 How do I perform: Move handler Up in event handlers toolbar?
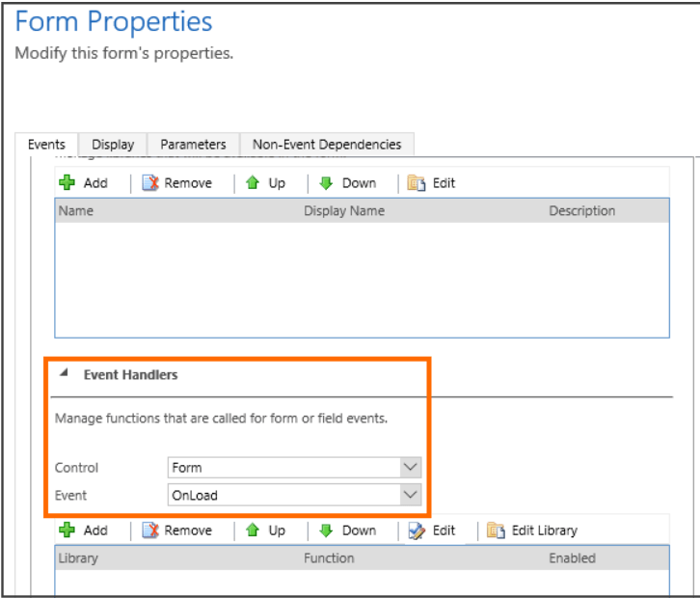coord(266,530)
